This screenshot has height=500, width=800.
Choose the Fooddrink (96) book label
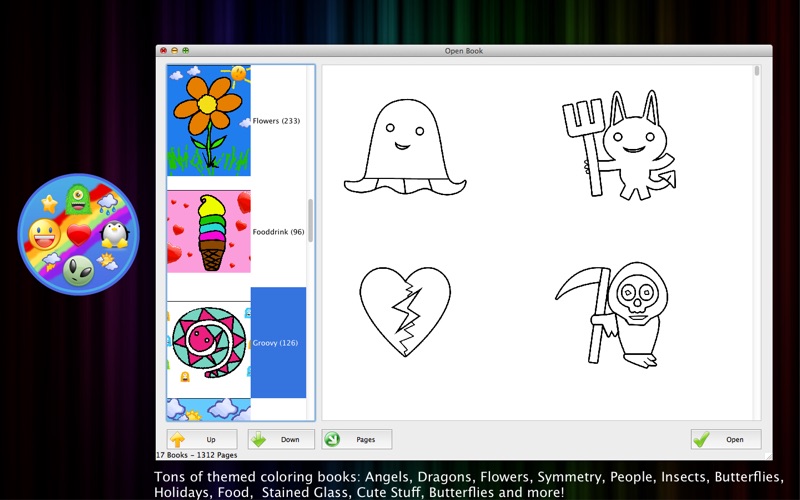278,232
